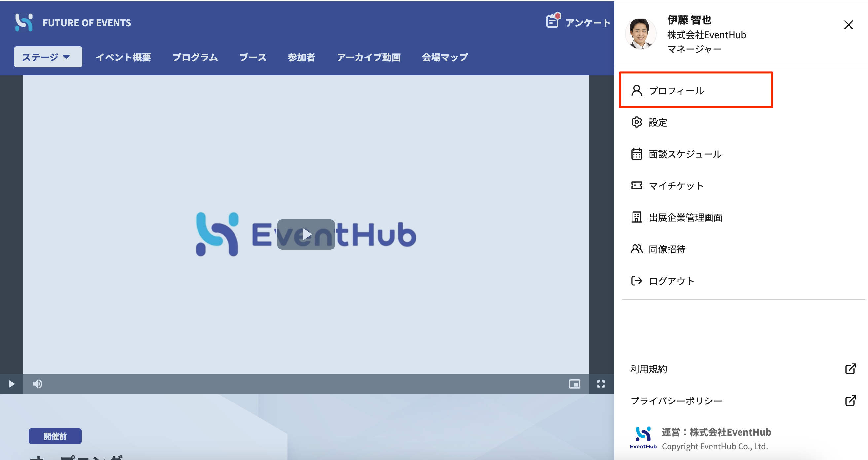868x460 pixels.
Task: Open プライバシーポリシー external link
Action: coord(850,401)
